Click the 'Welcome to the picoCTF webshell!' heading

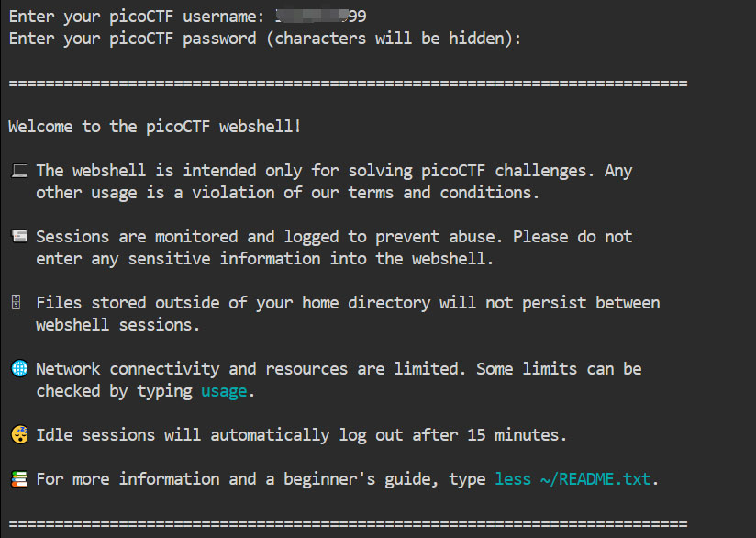tap(154, 127)
